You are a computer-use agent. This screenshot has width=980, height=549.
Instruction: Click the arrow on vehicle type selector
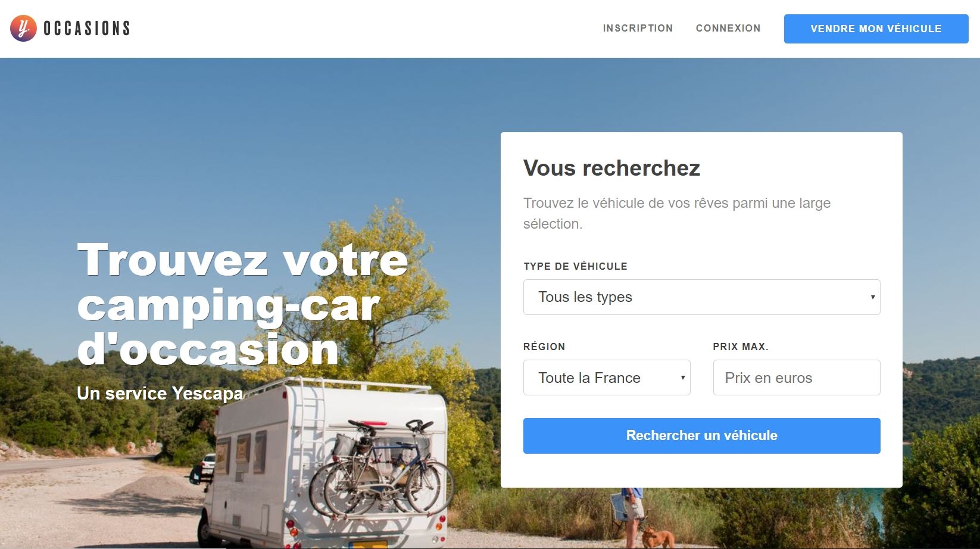(x=872, y=297)
